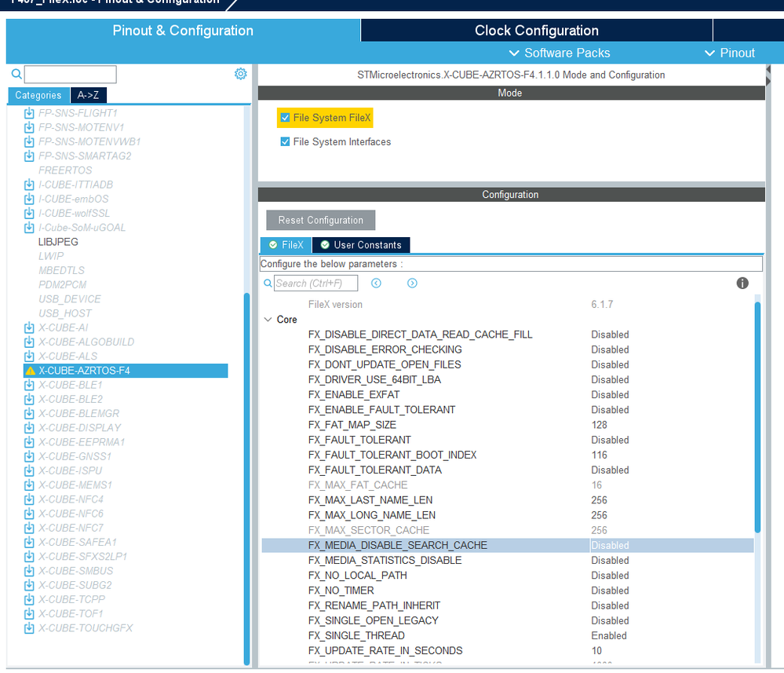
Task: Click download icon beside FP-SNS-SMARTAG2
Action: tap(29, 156)
